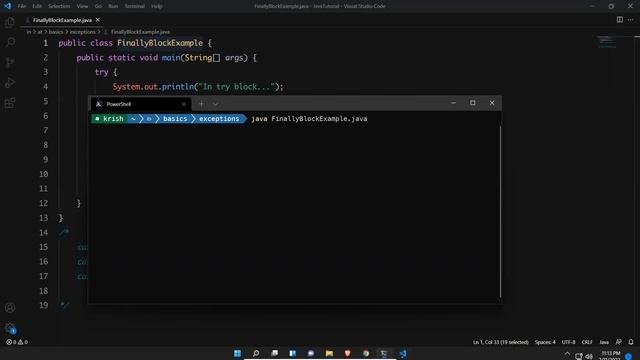Open the Run and Debug view
Viewport: 640px width, 360px height.
[x=10, y=82]
